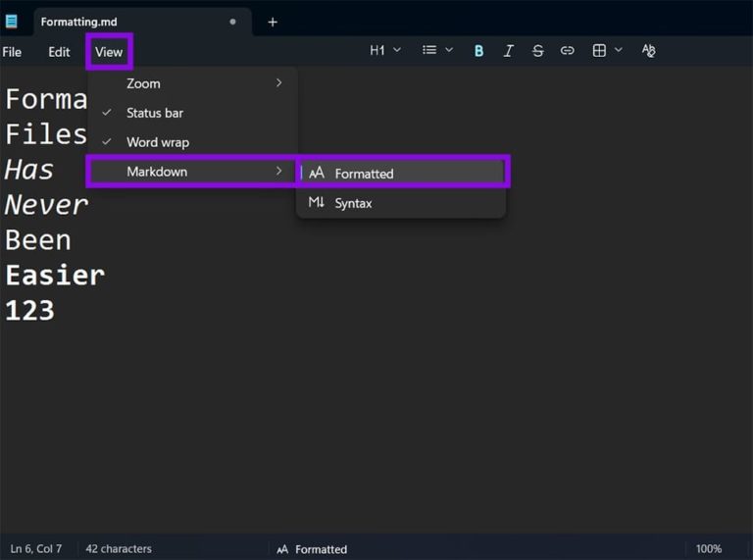Click unsaved dot on Formatting.md tab
The width and height of the screenshot is (753, 560).
pyautogui.click(x=233, y=22)
